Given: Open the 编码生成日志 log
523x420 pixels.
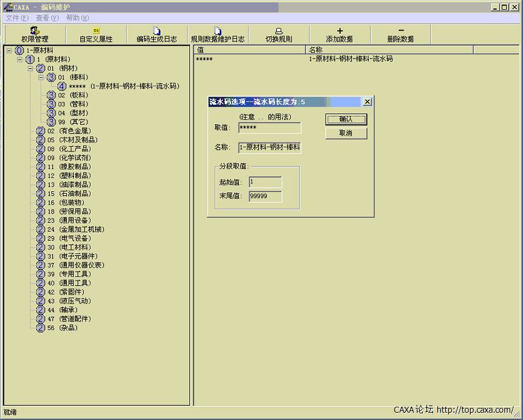Looking at the screenshot, I should pos(157,35).
